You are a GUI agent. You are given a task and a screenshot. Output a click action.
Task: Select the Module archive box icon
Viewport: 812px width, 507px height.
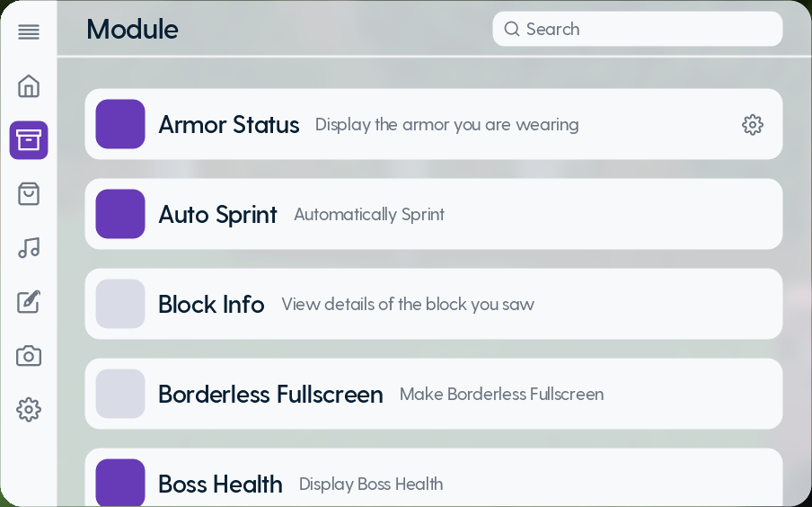29,140
